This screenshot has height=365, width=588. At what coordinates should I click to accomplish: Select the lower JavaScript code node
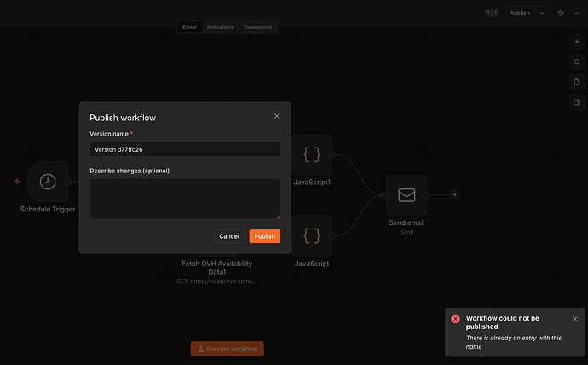(312, 235)
